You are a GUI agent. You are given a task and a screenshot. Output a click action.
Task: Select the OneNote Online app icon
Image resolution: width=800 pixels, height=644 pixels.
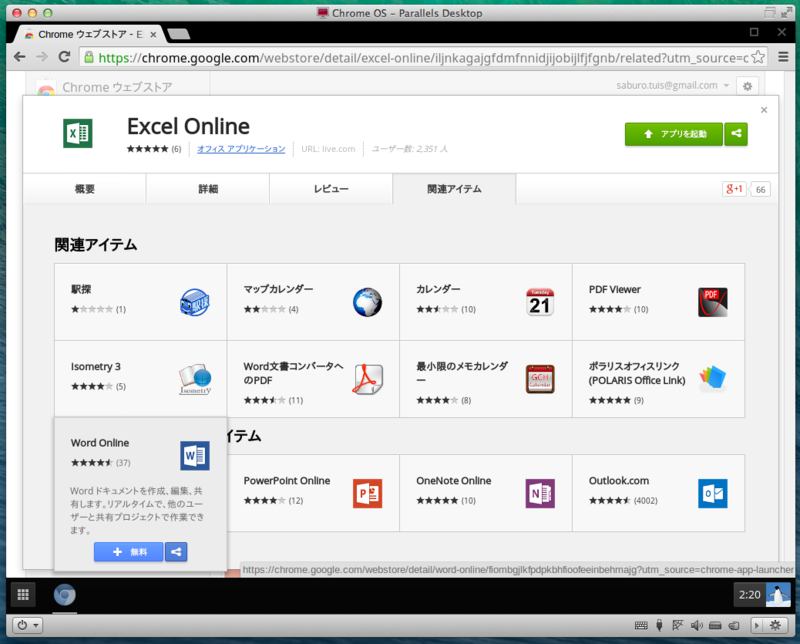[541, 493]
